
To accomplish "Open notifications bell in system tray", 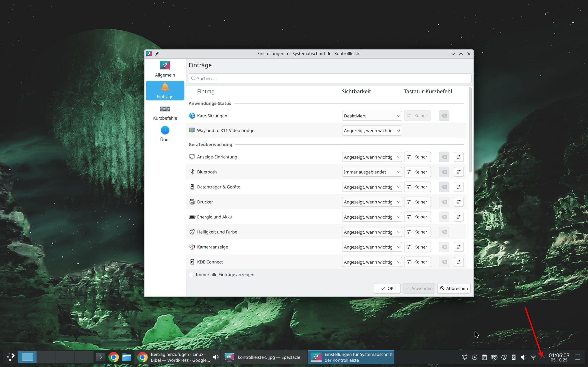I will [465, 357].
